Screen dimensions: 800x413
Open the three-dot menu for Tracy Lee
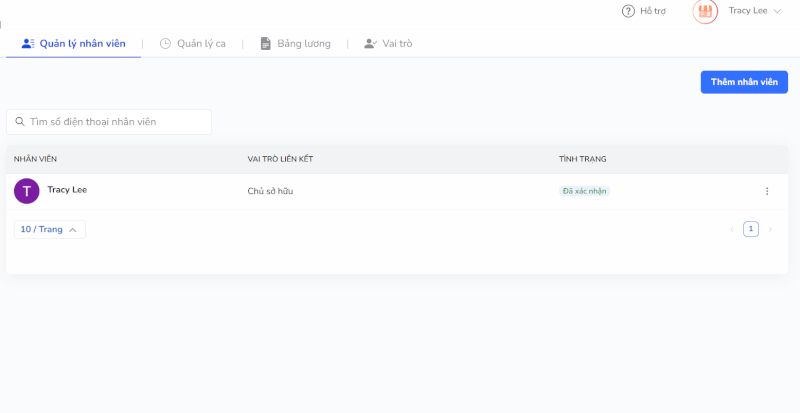(x=767, y=191)
